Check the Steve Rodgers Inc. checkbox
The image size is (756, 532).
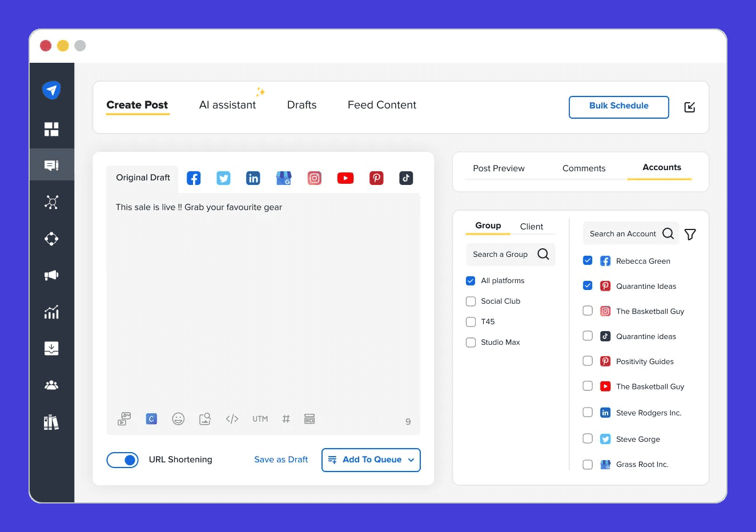588,412
